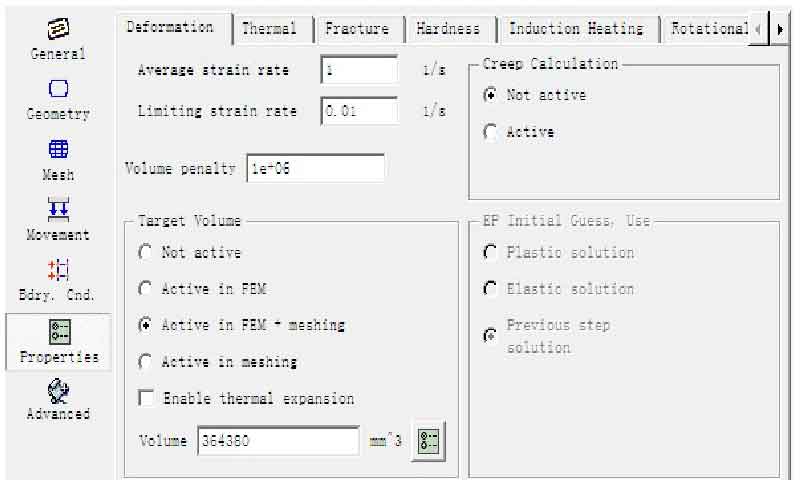
Task: Choose Active in meshing option
Action: (146, 362)
